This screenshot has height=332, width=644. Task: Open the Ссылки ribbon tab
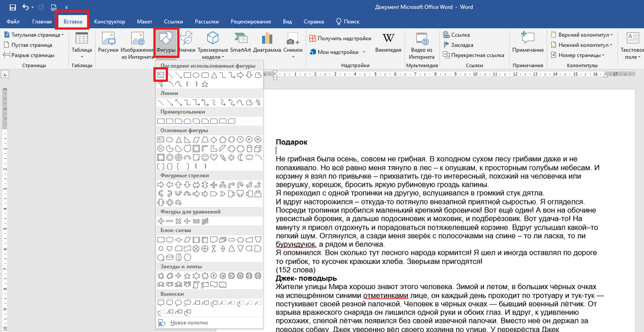(x=173, y=21)
